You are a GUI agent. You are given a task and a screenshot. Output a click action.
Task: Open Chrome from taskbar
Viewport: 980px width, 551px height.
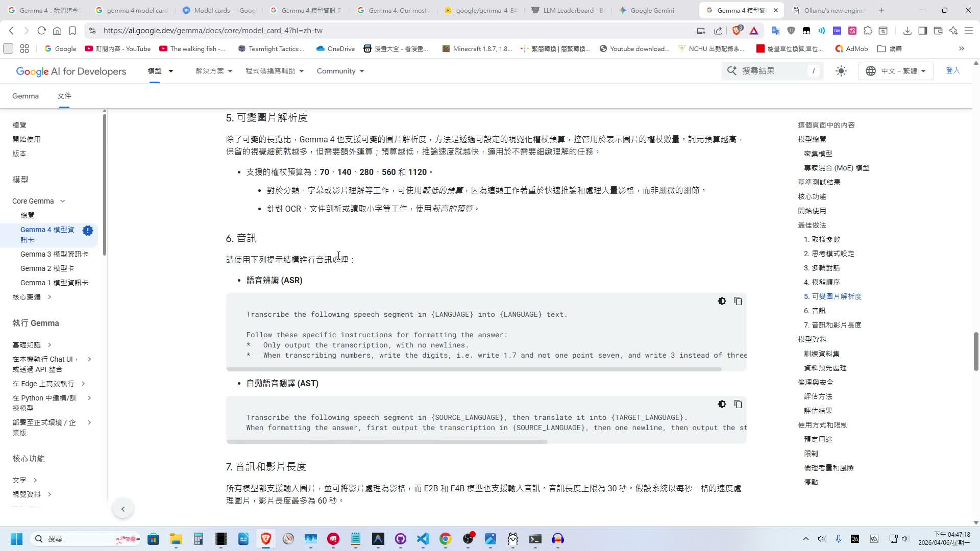445,539
